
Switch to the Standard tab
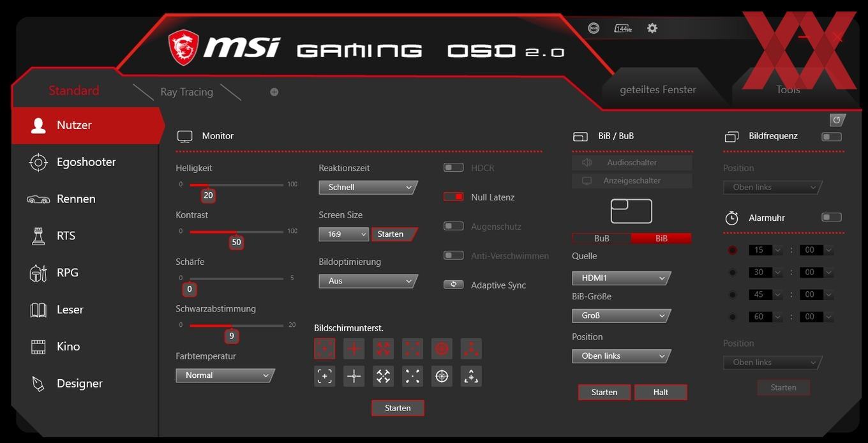click(74, 91)
